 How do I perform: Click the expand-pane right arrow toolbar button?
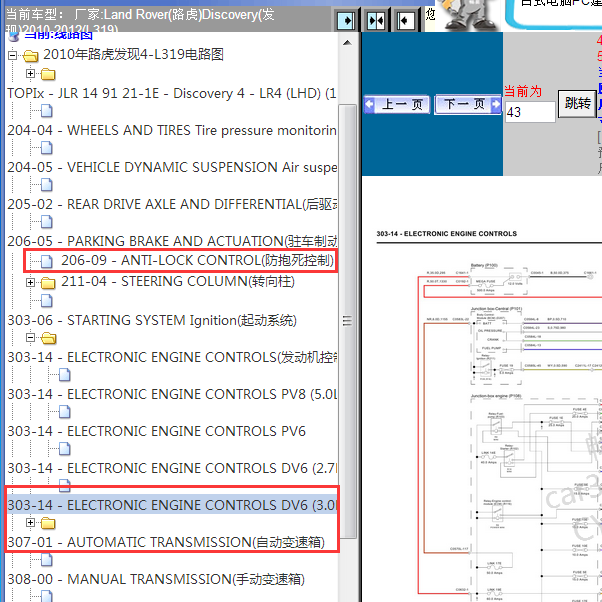pos(346,20)
